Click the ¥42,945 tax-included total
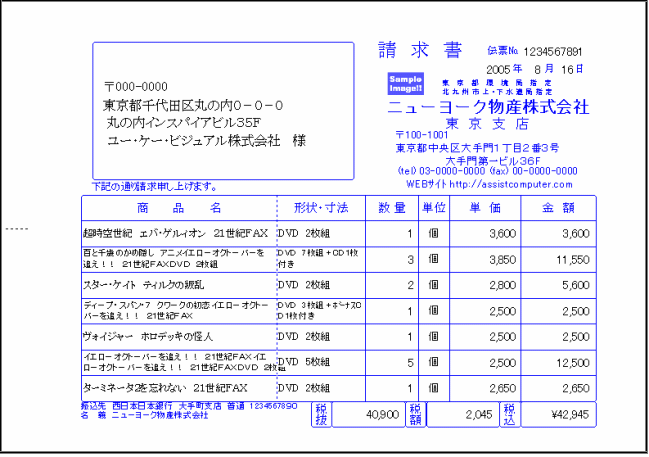Viewport: 649px width, 457px height. [x=557, y=413]
